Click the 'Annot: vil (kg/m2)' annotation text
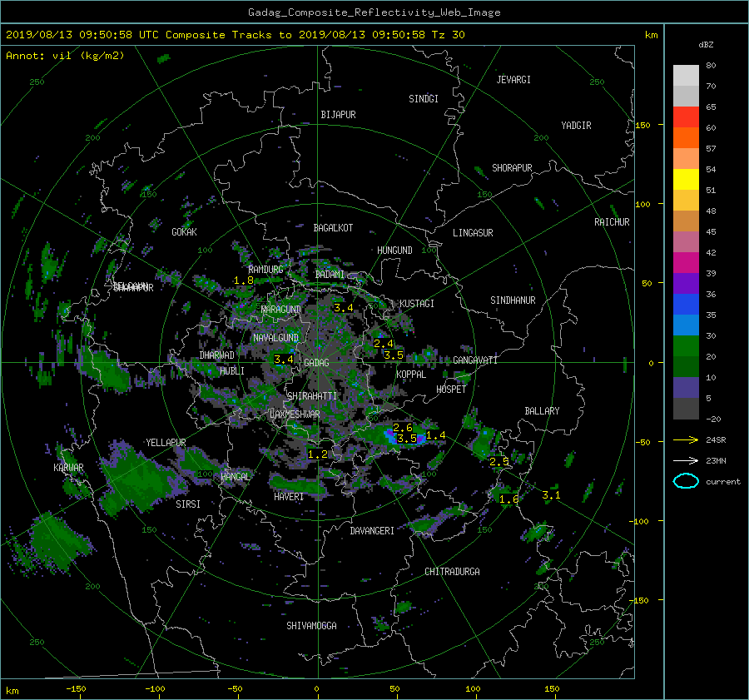The width and height of the screenshot is (749, 700). point(65,56)
